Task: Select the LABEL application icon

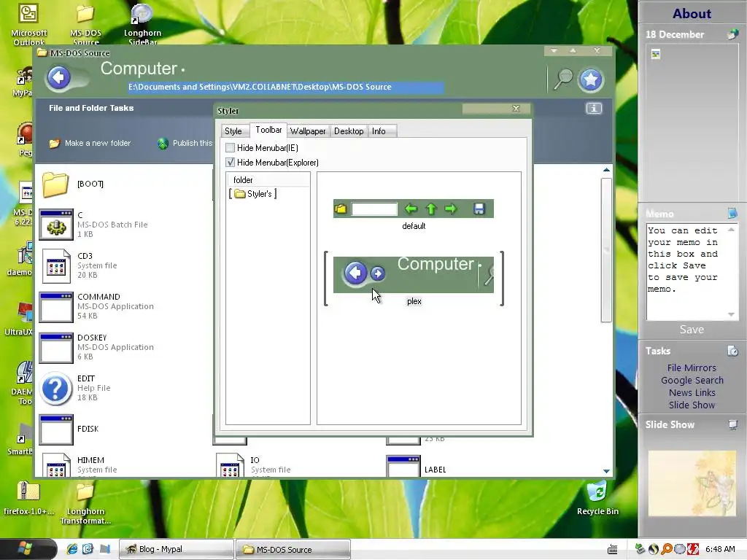Action: [403, 466]
